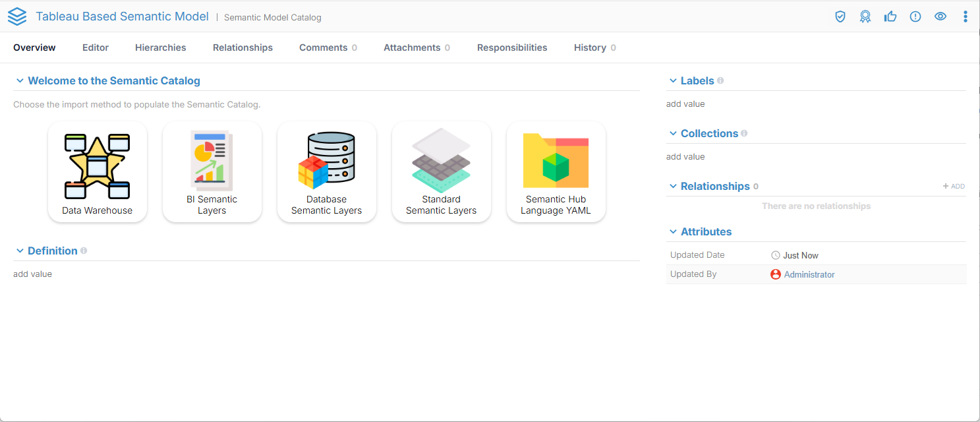Click the shield certification icon in header
980x422 pixels.
[840, 17]
